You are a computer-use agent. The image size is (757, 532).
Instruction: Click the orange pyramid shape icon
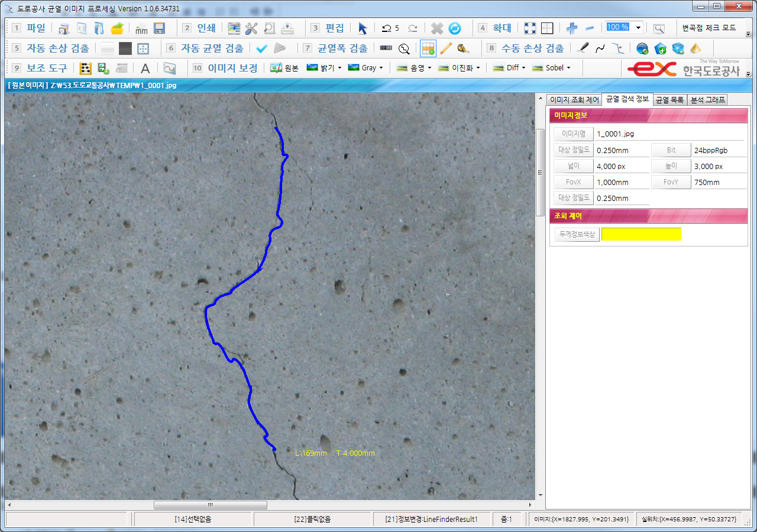[x=696, y=48]
